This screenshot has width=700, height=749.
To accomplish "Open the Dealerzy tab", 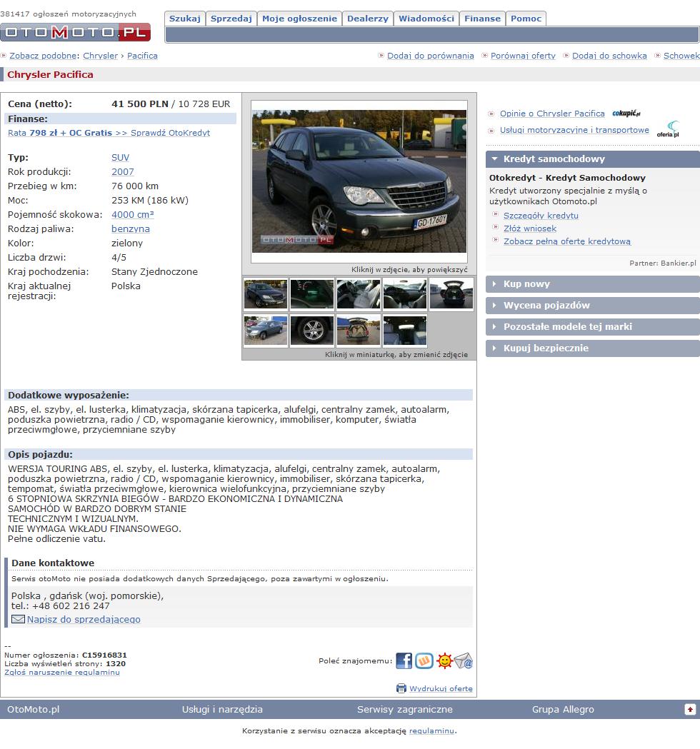I will [x=368, y=19].
